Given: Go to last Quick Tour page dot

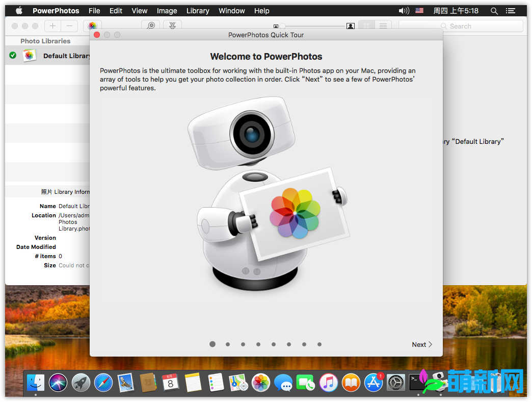Looking at the screenshot, I should [320, 344].
